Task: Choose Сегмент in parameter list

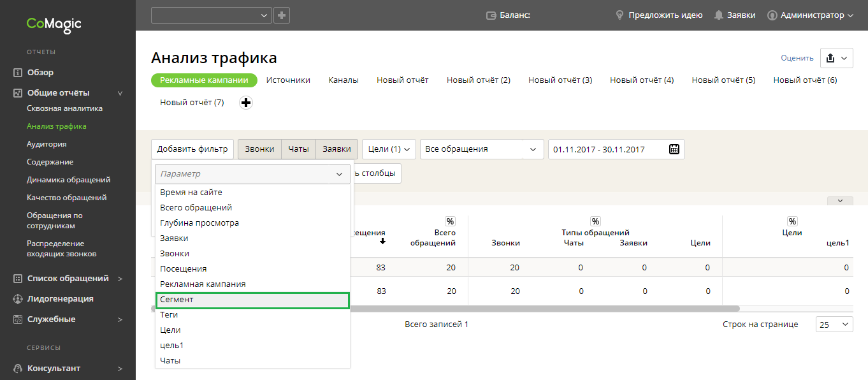Action: [x=252, y=300]
